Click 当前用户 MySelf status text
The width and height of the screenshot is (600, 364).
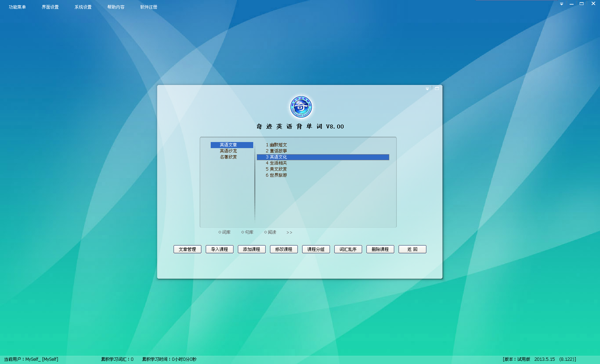(x=31, y=359)
